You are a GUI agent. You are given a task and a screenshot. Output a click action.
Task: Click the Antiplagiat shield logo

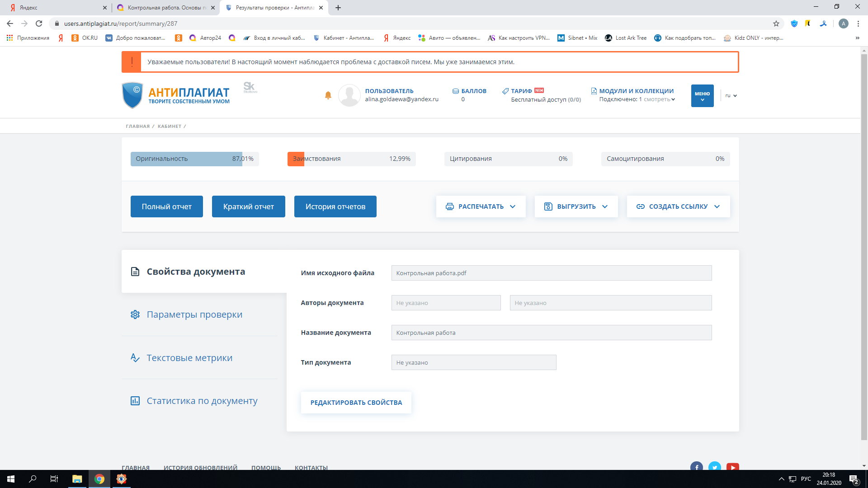(132, 95)
